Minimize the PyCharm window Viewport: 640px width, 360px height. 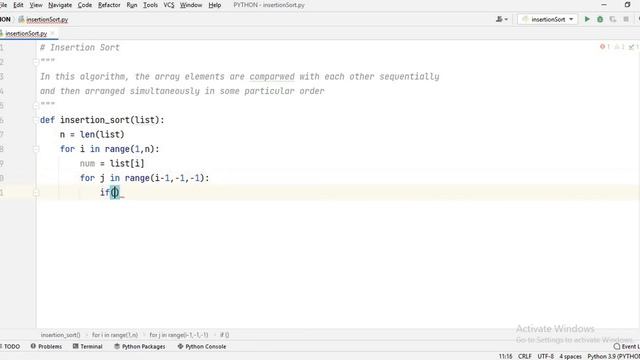[x=604, y=5]
